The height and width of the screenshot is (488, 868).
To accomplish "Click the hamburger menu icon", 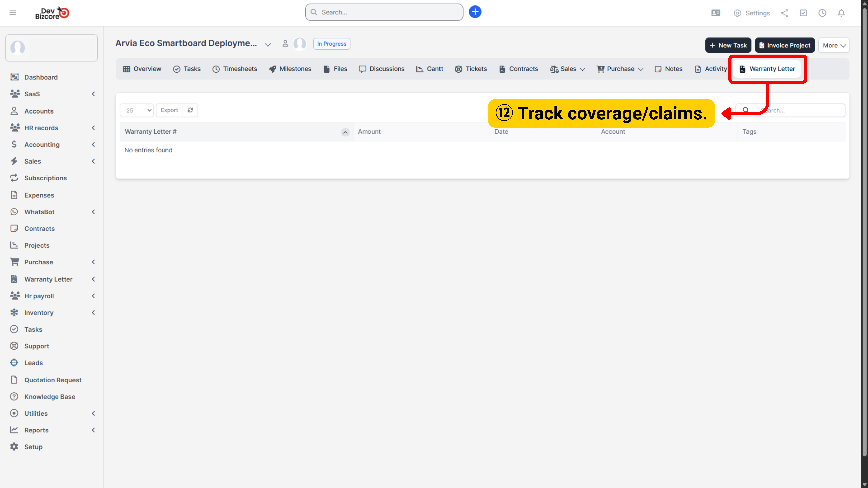I will coord(12,13).
